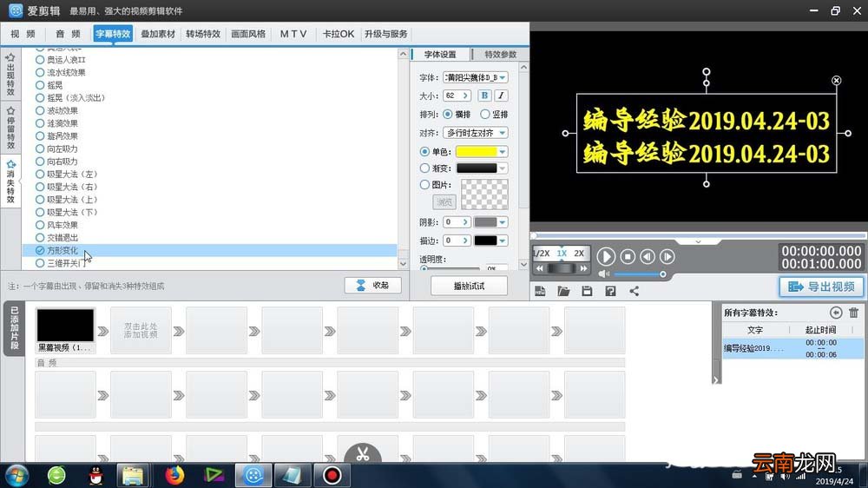Select the 风车效果 effect radio
The width and height of the screenshot is (868, 488).
click(x=40, y=225)
